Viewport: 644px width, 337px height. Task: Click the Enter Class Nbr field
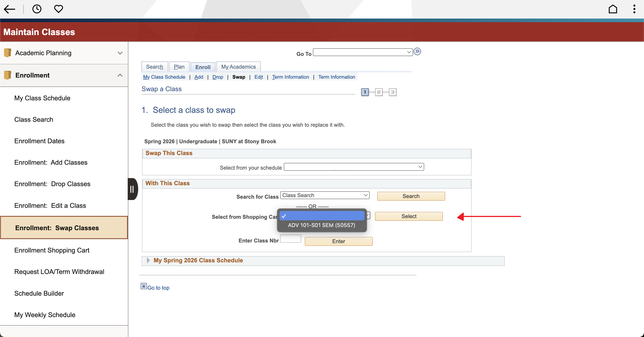pos(290,239)
